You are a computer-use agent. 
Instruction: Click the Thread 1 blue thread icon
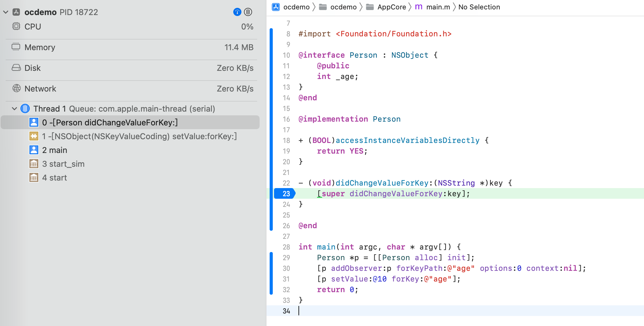point(25,109)
